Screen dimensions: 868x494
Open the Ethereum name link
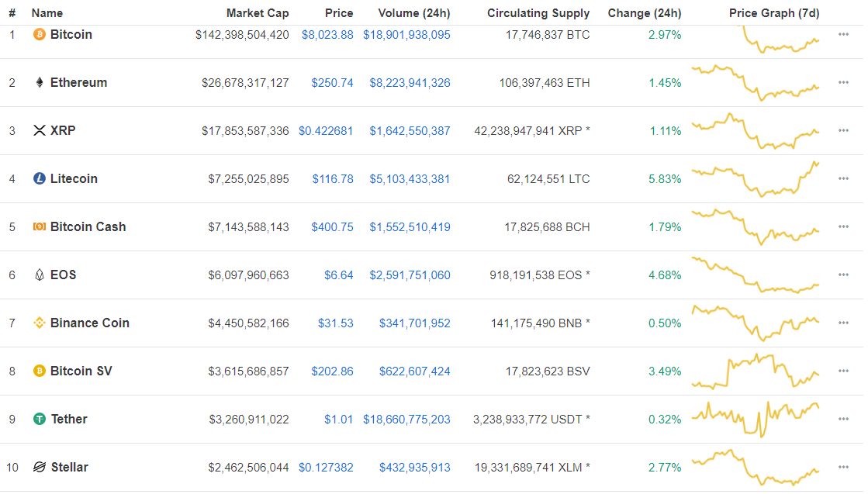[x=78, y=83]
